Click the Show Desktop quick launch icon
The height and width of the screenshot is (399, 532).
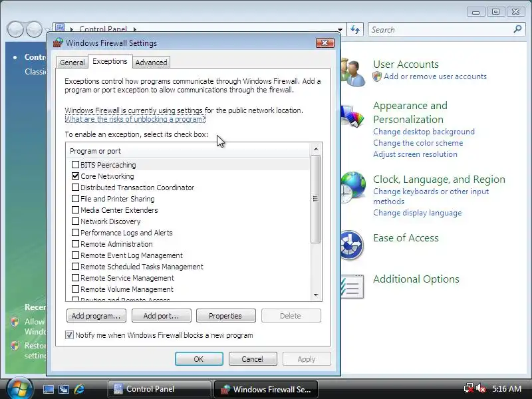tap(48, 389)
